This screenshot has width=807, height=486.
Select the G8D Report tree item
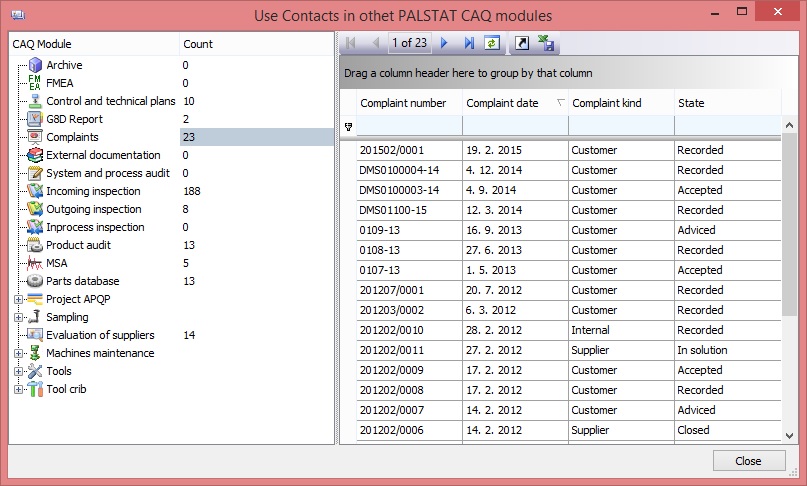coord(75,119)
